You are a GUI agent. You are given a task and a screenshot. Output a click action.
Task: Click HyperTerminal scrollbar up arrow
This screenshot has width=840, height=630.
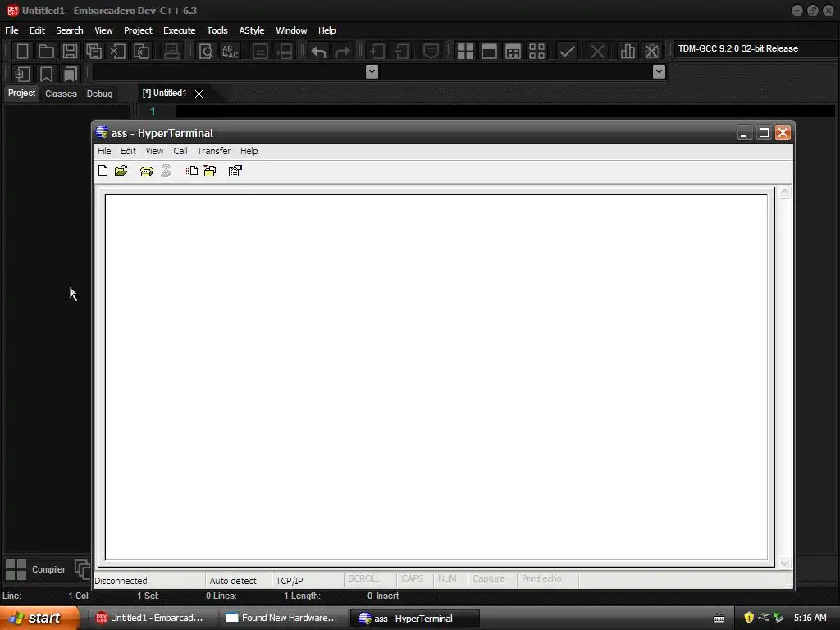click(784, 192)
